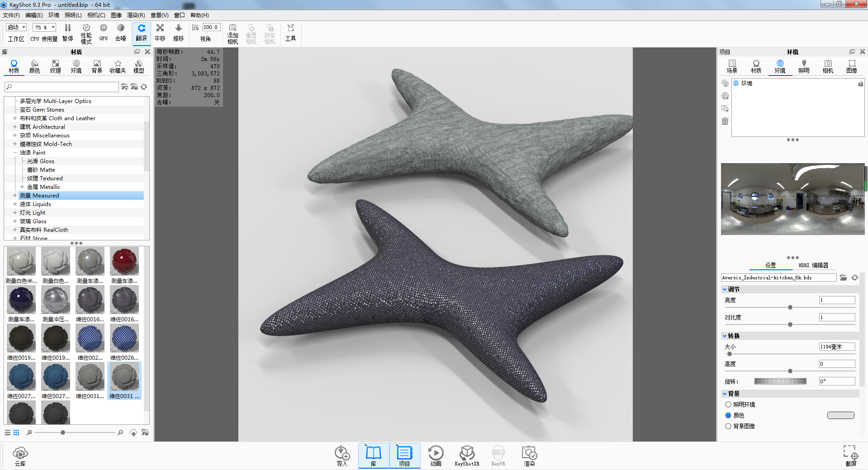Open the Render dialog
Viewport: 868px width, 470px height.
(x=529, y=456)
